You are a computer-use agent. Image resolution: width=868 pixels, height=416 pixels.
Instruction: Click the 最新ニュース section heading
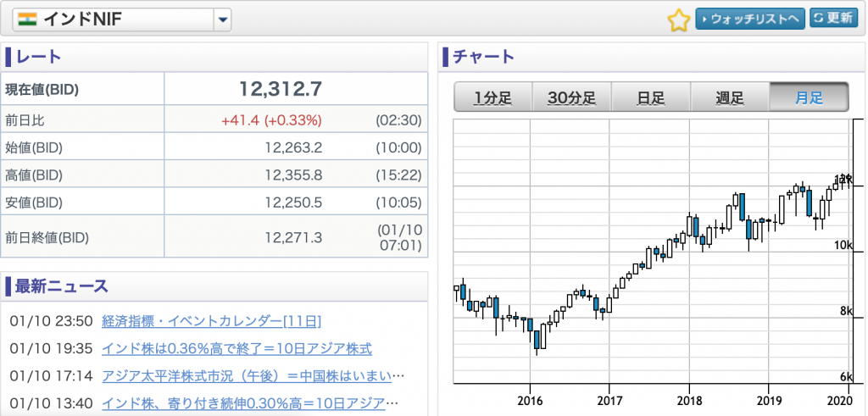coord(61,286)
